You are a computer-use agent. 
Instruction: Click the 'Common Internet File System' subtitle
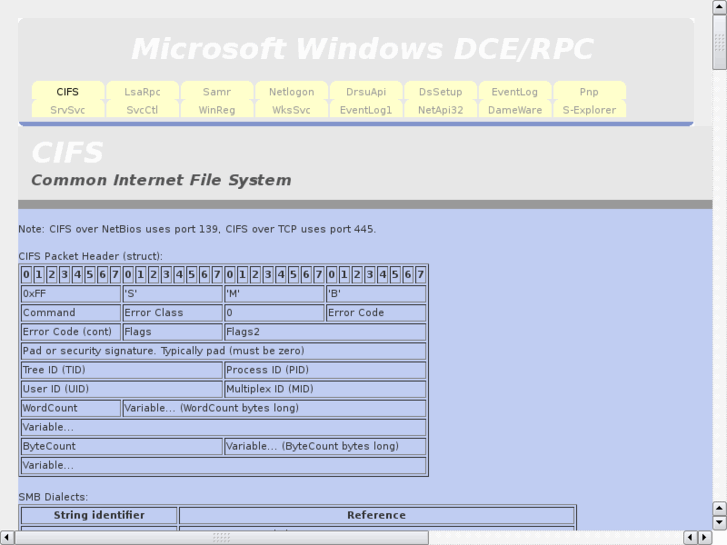[x=161, y=180]
